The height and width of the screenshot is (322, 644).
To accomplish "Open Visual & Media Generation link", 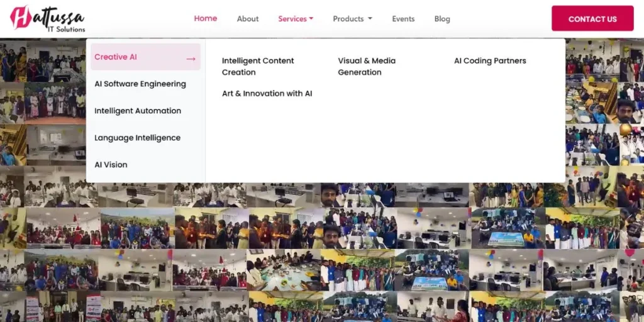I will tap(366, 66).
